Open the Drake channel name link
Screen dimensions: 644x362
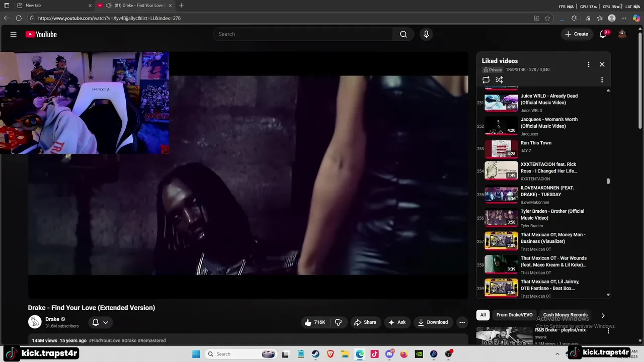52,319
